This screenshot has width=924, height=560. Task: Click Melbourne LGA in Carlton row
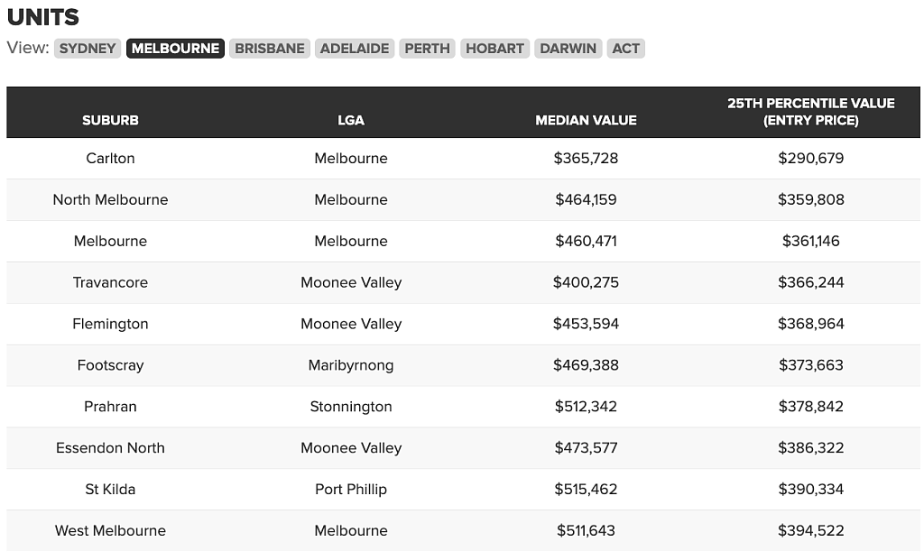[351, 159]
